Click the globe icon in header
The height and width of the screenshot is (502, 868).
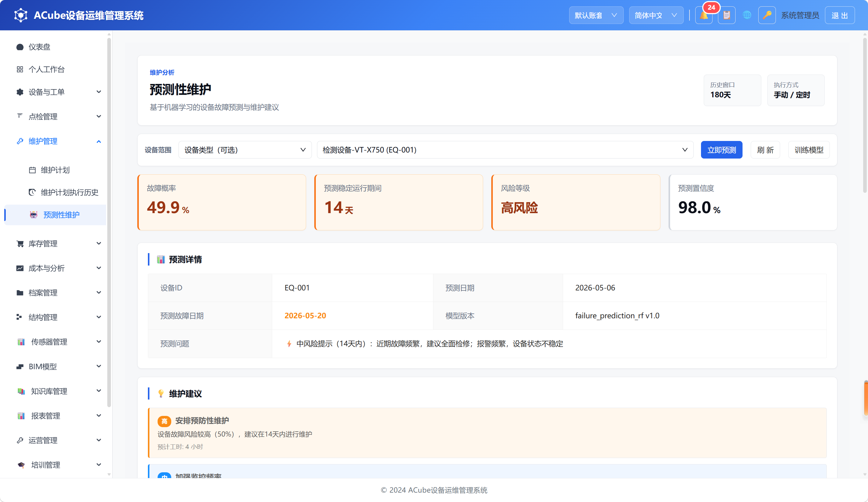pos(747,15)
